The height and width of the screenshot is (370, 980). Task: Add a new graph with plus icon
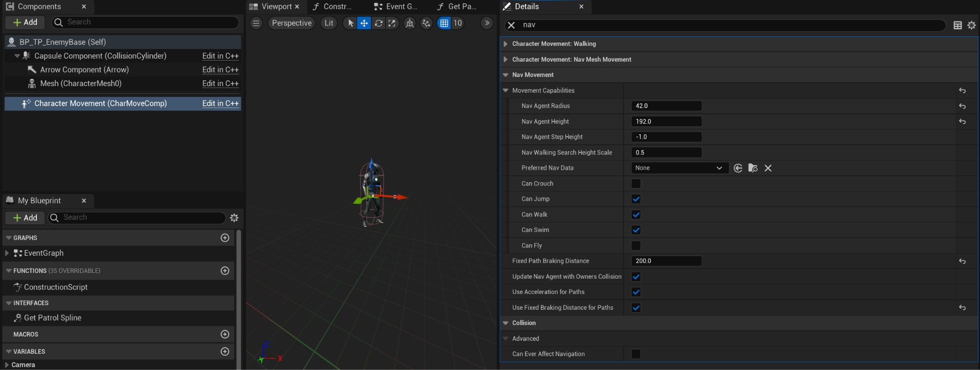[225, 238]
